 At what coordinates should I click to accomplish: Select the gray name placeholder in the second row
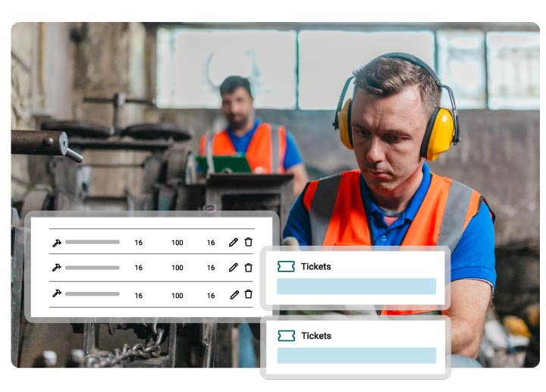[x=93, y=268]
